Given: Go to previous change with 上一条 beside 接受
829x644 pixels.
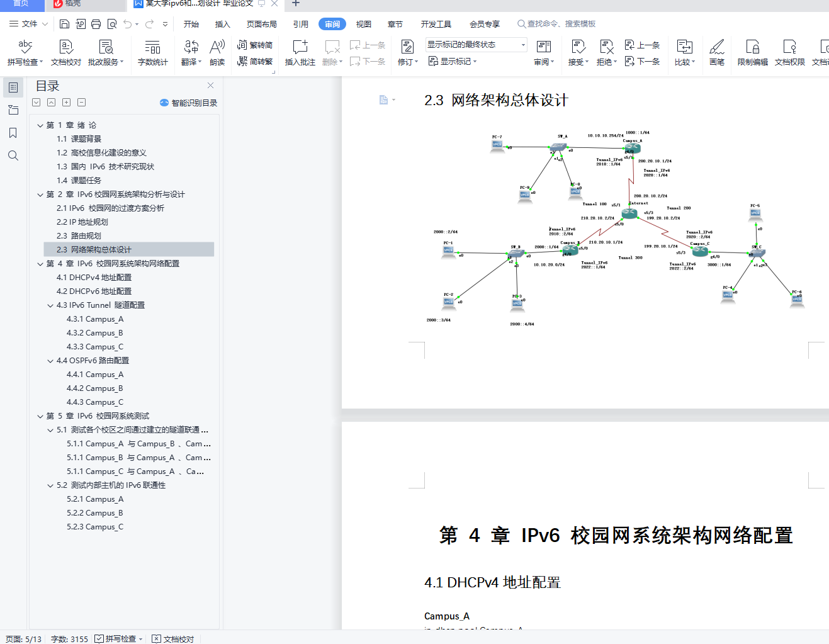Looking at the screenshot, I should pos(642,45).
